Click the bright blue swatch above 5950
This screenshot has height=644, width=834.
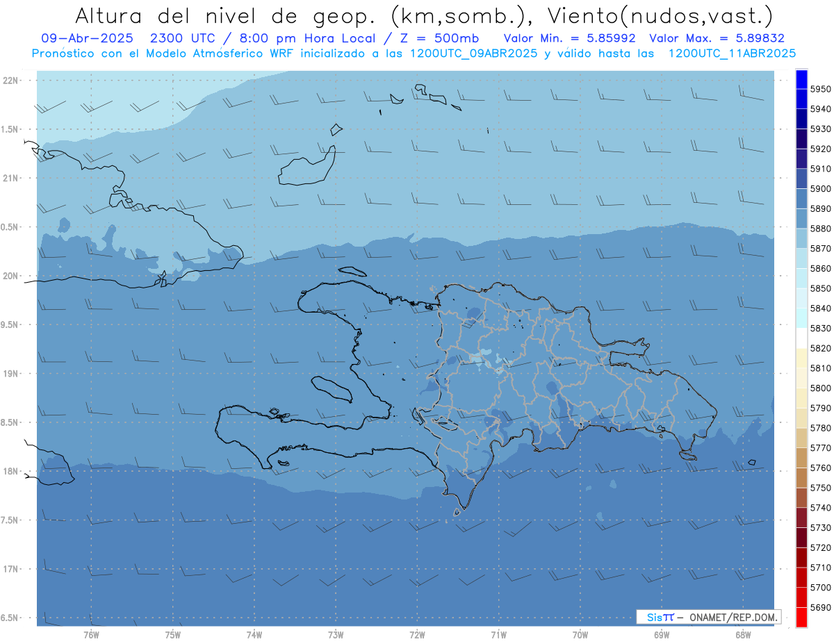[801, 79]
